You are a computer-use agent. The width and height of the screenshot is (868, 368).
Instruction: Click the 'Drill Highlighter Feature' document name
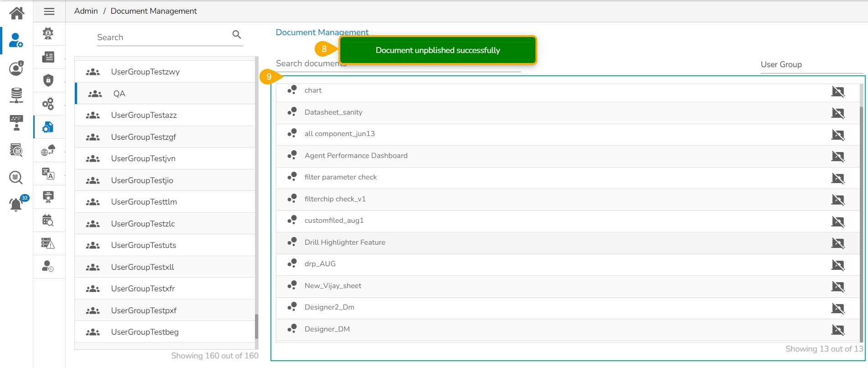coord(345,242)
